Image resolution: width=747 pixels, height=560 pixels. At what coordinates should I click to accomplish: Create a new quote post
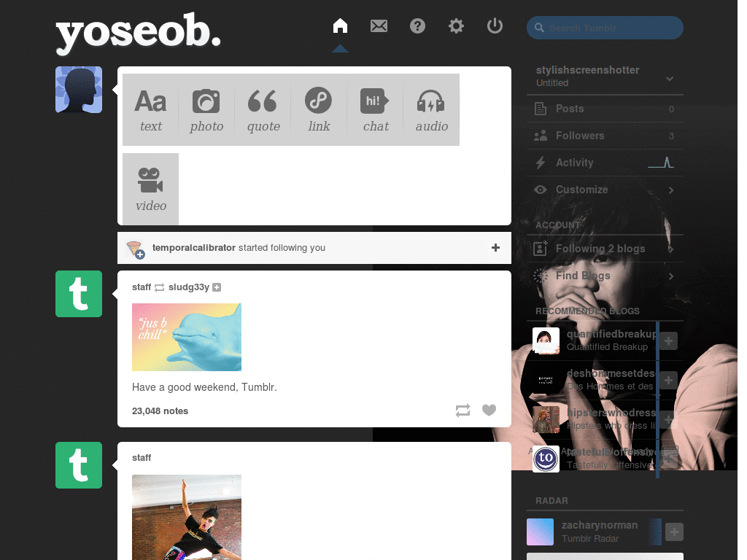point(263,109)
